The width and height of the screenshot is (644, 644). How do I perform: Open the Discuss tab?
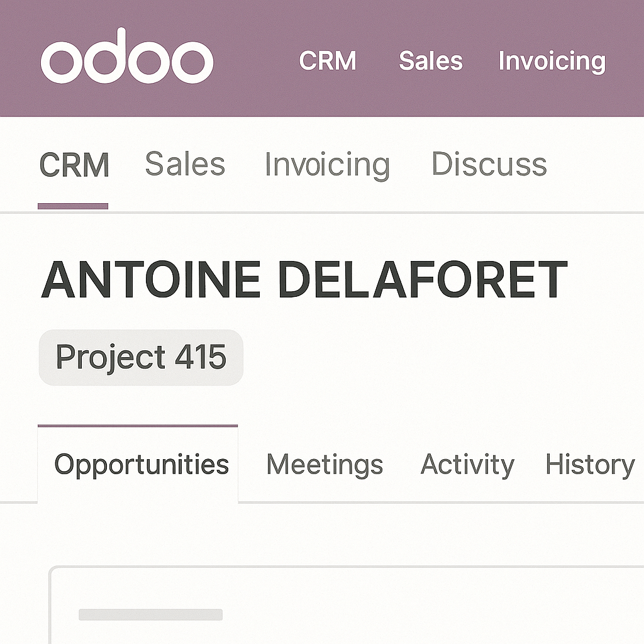point(489,164)
